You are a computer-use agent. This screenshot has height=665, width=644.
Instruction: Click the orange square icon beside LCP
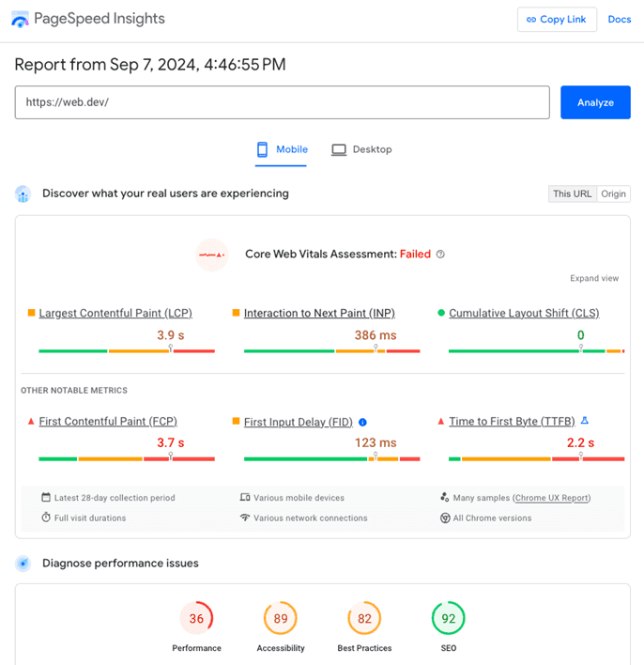[x=31, y=313]
